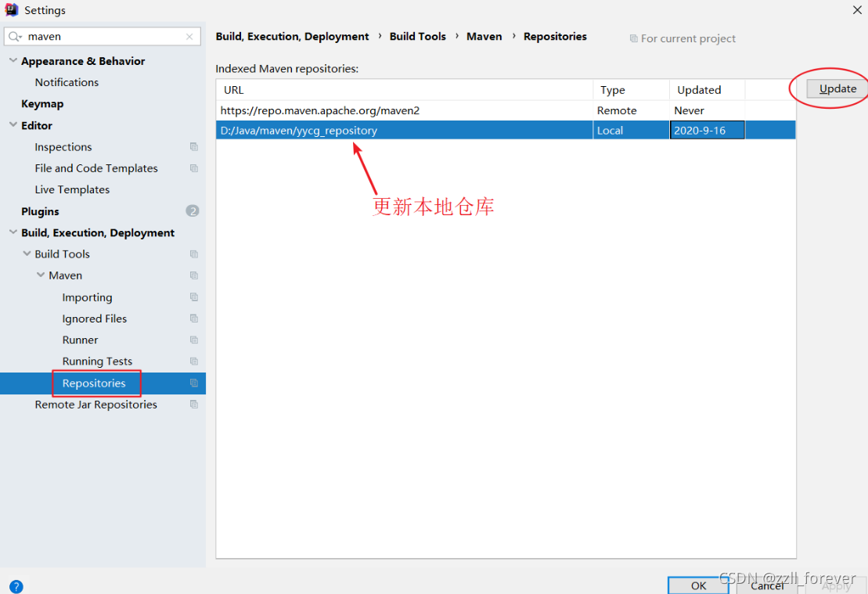
Task: Close the Settings dialog window
Action: pyautogui.click(x=857, y=10)
